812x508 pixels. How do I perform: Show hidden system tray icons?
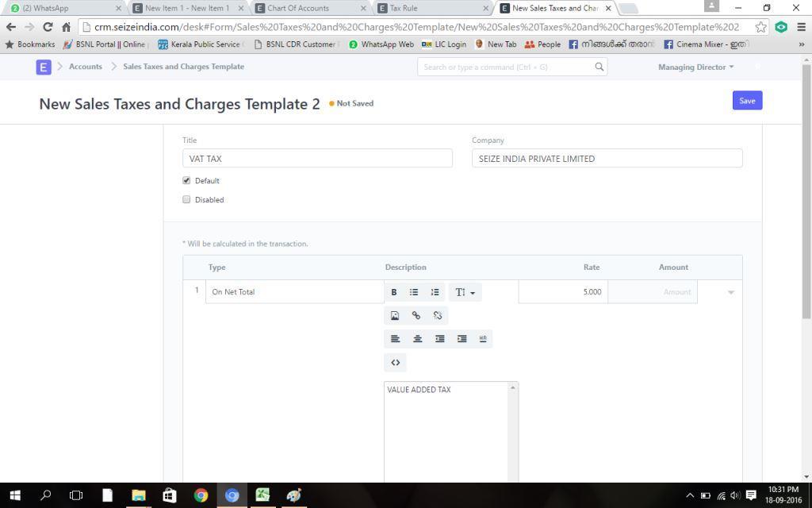690,495
